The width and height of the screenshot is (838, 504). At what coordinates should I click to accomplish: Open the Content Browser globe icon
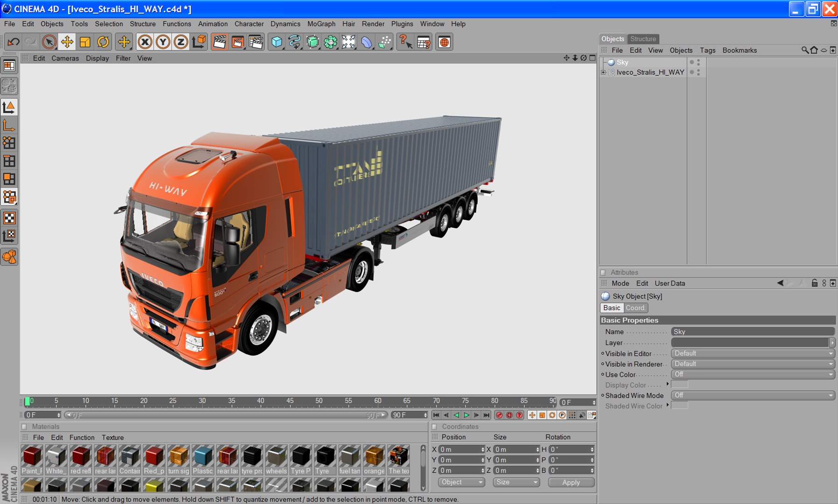(444, 42)
